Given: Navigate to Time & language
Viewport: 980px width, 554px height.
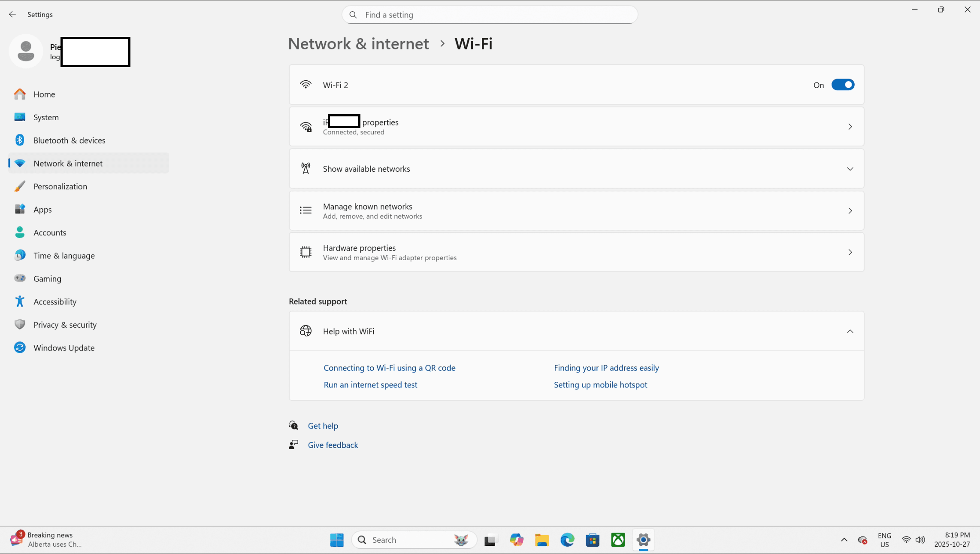Looking at the screenshot, I should (64, 256).
